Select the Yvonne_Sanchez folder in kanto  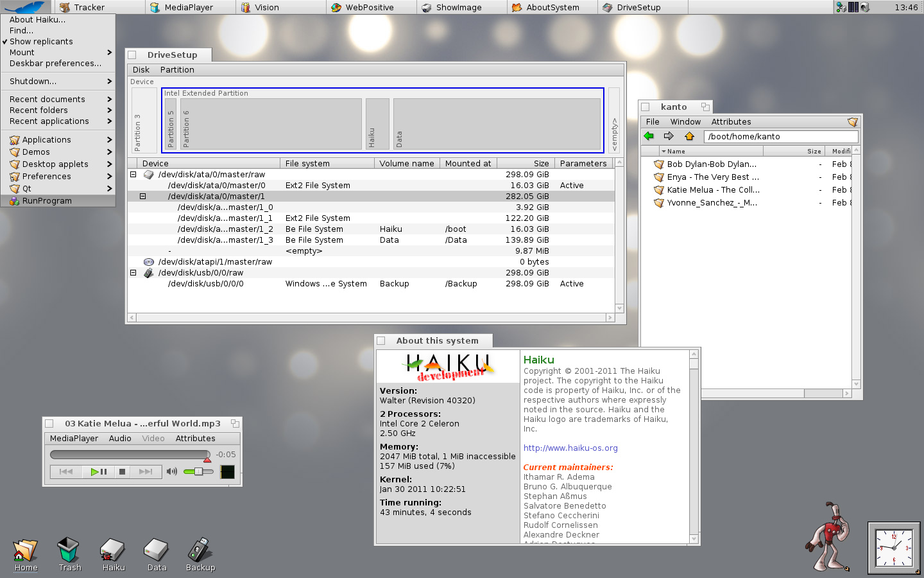click(706, 203)
